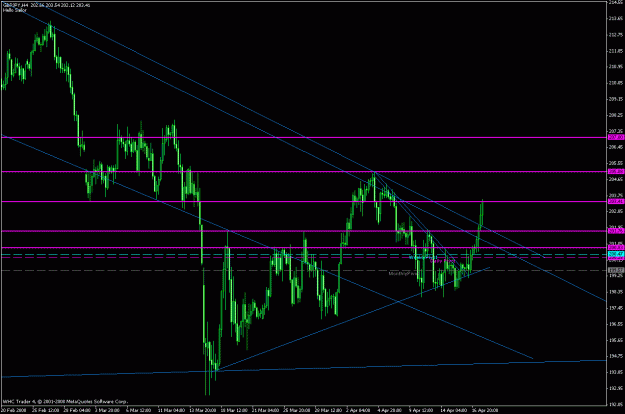Click the WeeklyPivot line label
625x414 pixels.
[x=423, y=258]
